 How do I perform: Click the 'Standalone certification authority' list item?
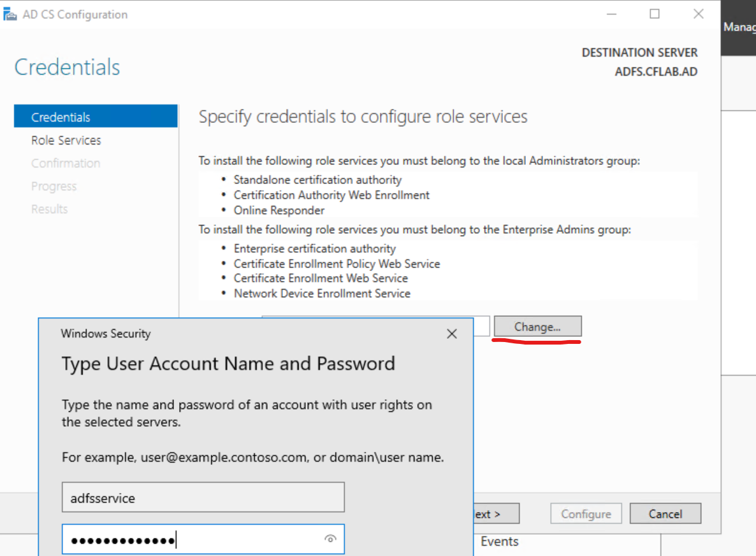(317, 180)
